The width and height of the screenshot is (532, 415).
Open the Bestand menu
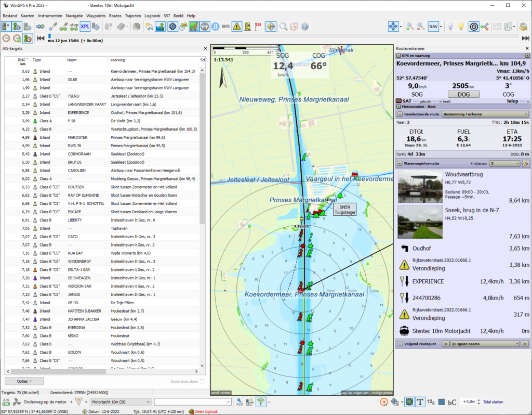[10, 16]
